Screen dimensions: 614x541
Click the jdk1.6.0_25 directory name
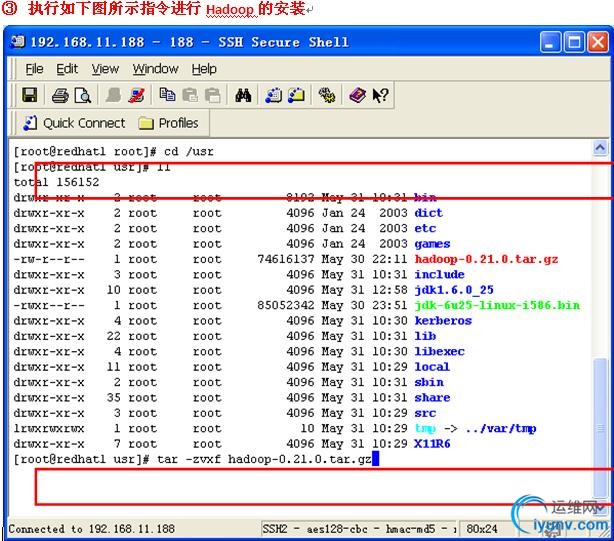tap(454, 290)
